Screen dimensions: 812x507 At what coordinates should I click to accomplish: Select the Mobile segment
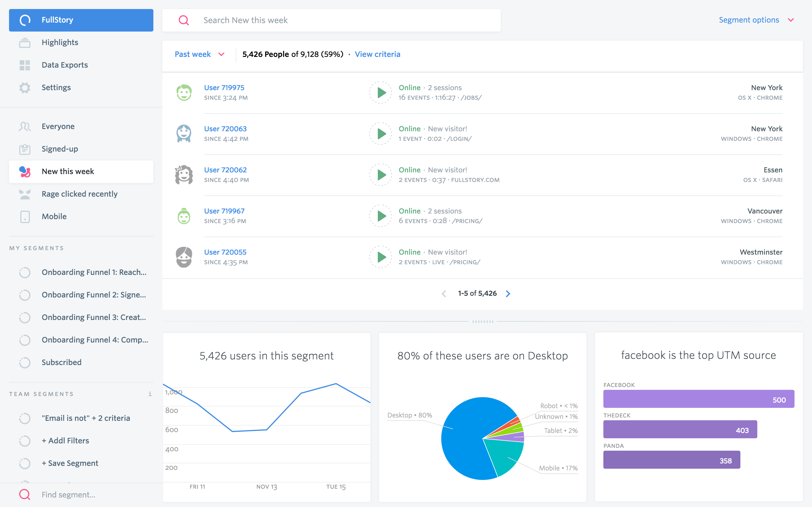[54, 217]
